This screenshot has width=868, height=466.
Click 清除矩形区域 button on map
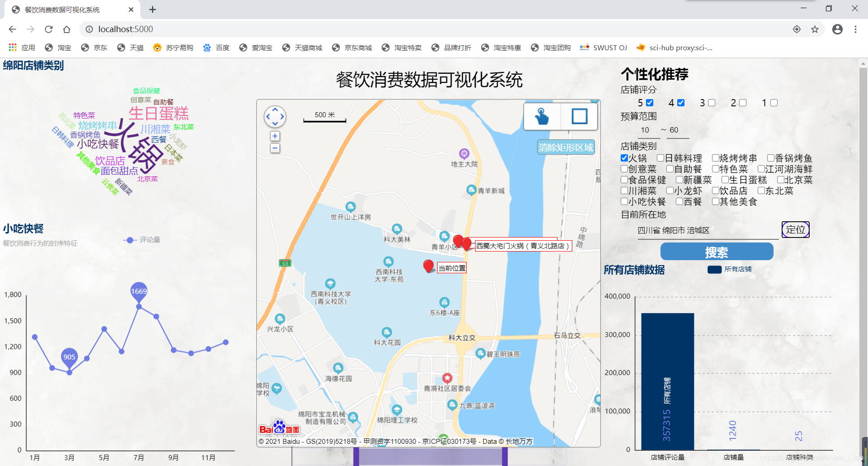tap(566, 147)
